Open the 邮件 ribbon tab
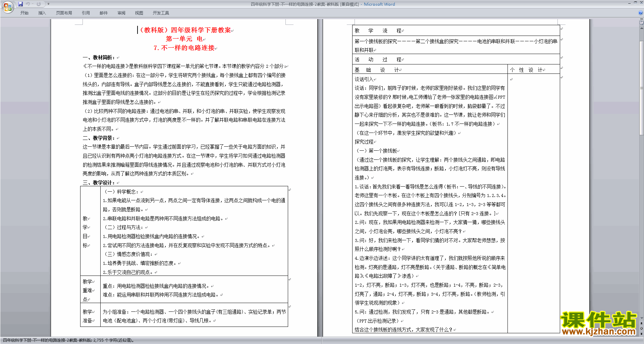This screenshot has height=344, width=644. (104, 13)
